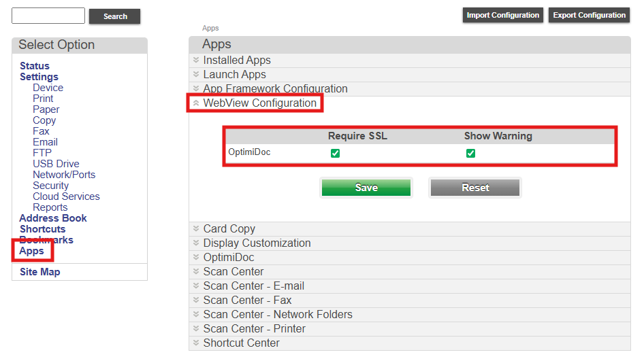Click the chevron icon beside App Framework Configuration
Screen dimensions: 644x361
pos(196,89)
